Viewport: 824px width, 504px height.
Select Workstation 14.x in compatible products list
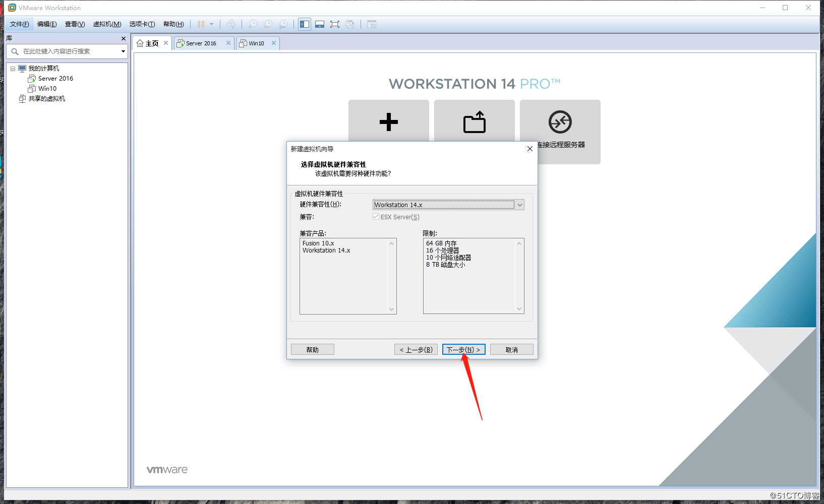click(326, 250)
